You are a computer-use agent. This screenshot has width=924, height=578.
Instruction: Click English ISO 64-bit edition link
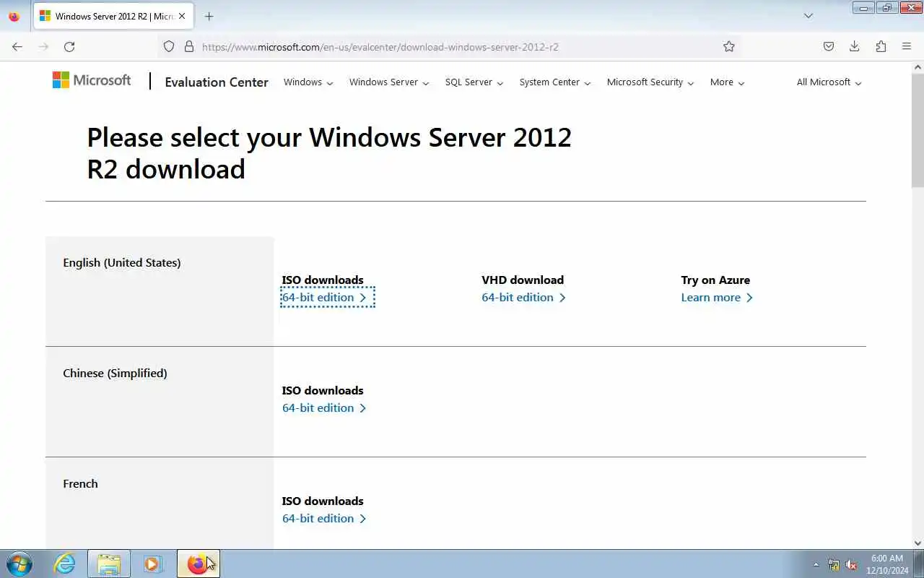(x=325, y=298)
